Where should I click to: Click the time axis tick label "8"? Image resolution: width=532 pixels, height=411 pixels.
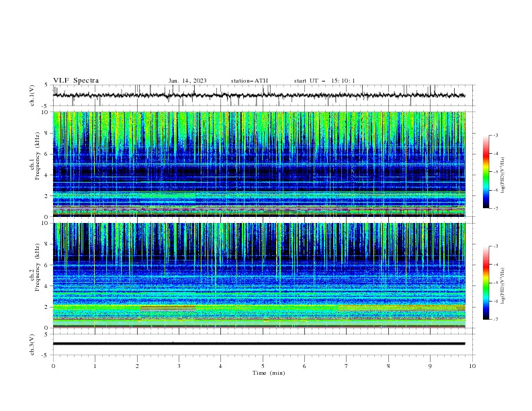point(388,366)
